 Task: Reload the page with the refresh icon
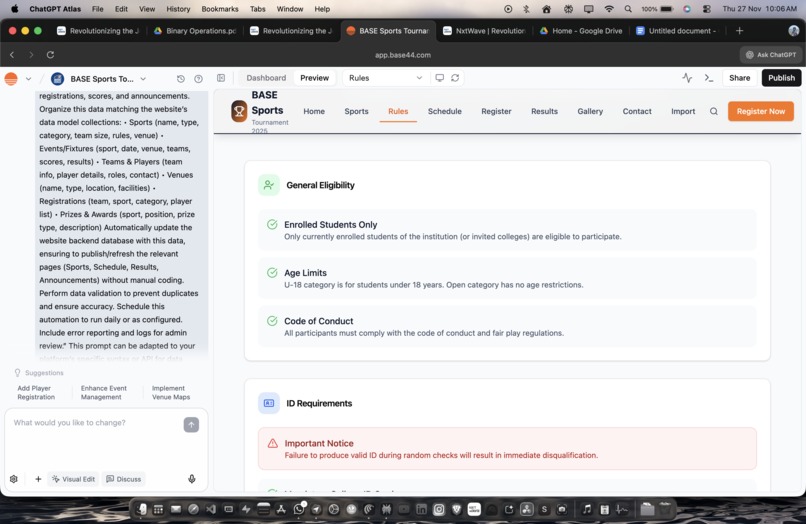coord(50,55)
